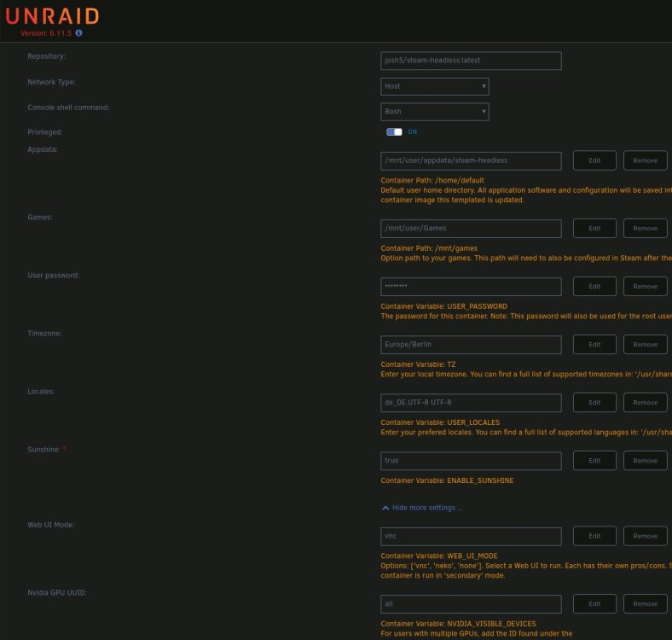Image resolution: width=672 pixels, height=640 pixels.
Task: Remove the Appdata path entry
Action: pos(645,160)
